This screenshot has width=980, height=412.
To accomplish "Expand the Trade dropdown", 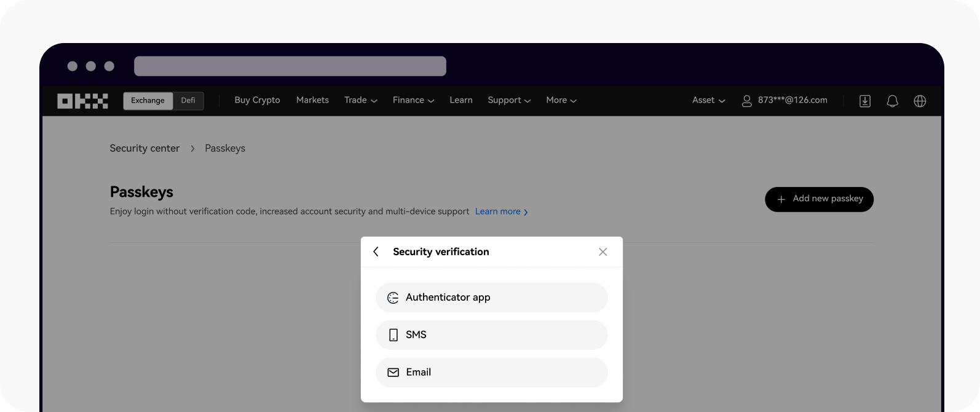I will tap(361, 100).
